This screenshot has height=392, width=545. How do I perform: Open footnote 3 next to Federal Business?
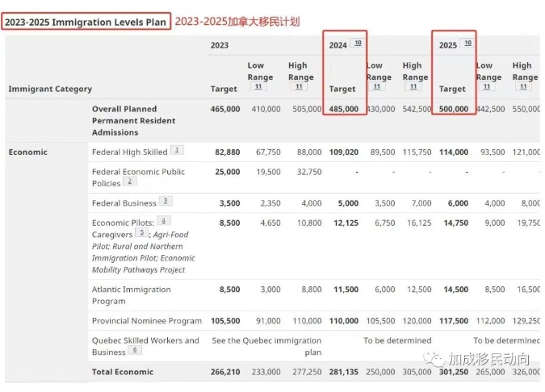point(166,202)
